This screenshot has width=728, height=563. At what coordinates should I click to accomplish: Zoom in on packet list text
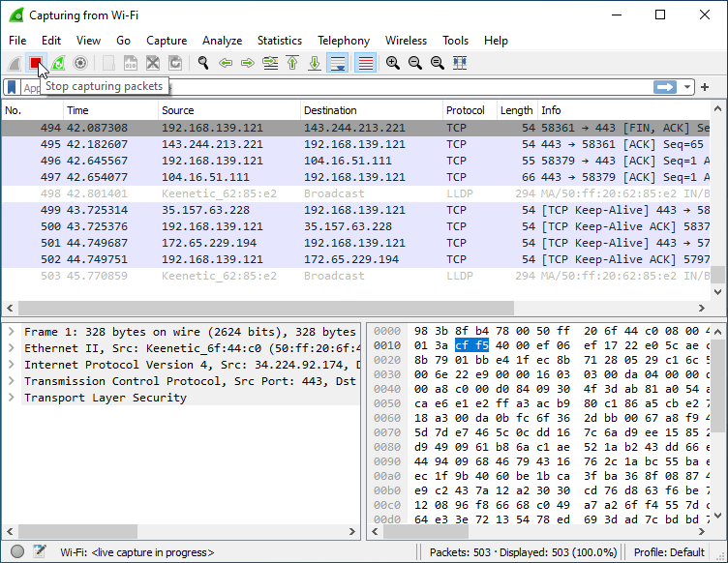pyautogui.click(x=393, y=63)
